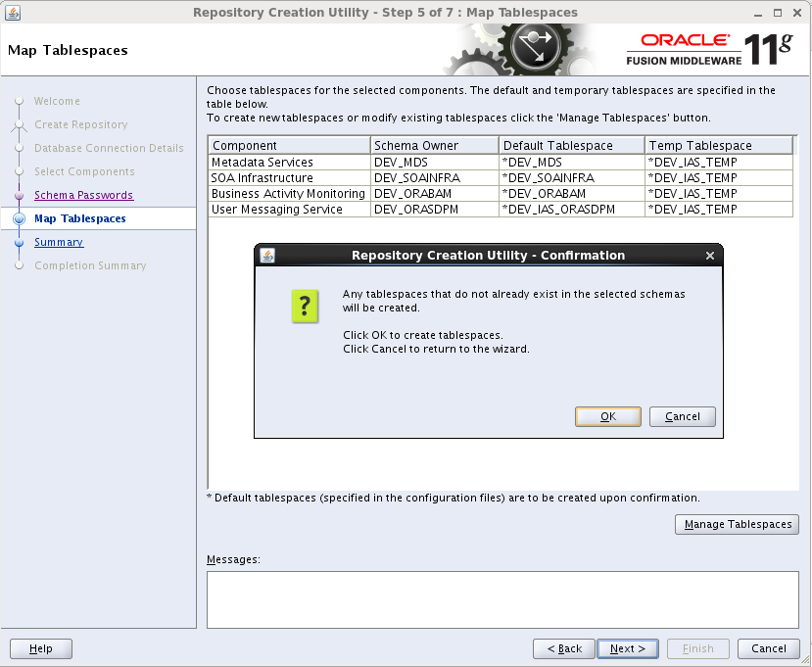
Task: Select Default Tablespace cell for Metadata Services
Action: pos(571,163)
